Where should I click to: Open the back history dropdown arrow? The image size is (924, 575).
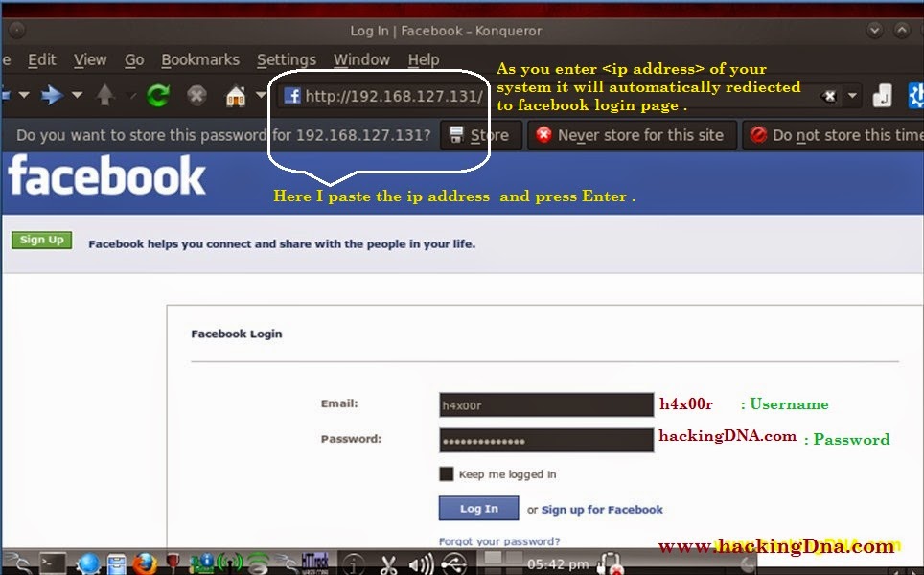24,95
